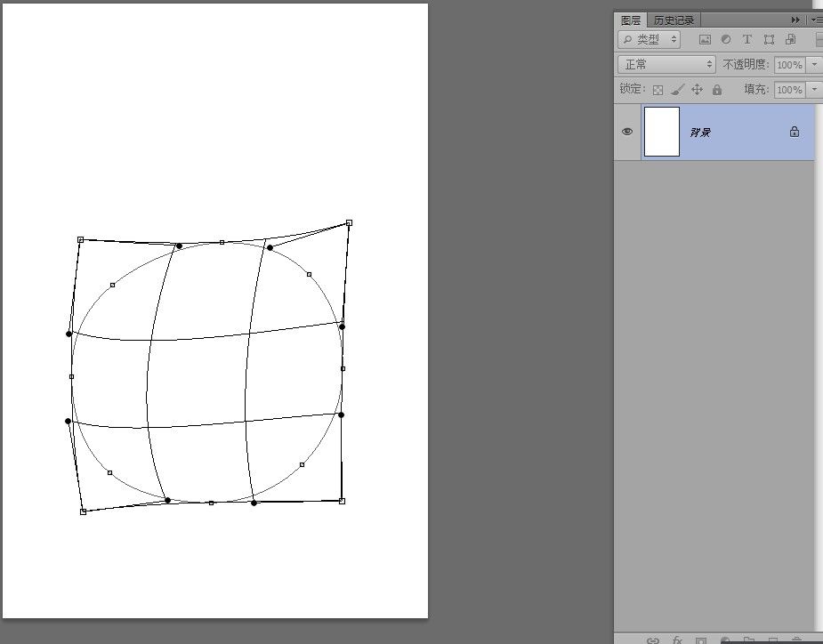Filter layers by pixel image type
Viewport: 823px width, 644px height.
[705, 39]
